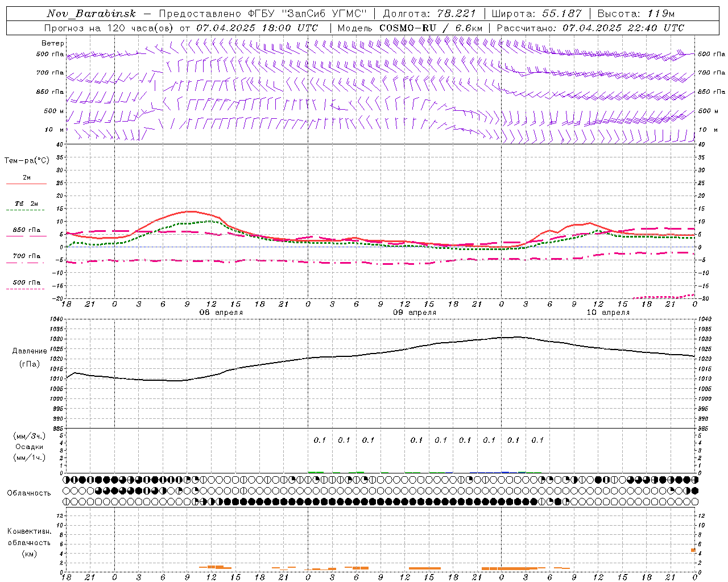This screenshot has height=582, width=728.
Task: Click the Облачность cloud cover label
Action: click(x=29, y=493)
